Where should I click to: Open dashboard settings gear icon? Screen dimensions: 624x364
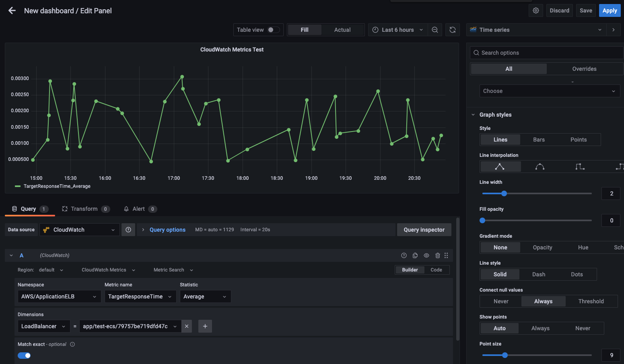point(536,10)
